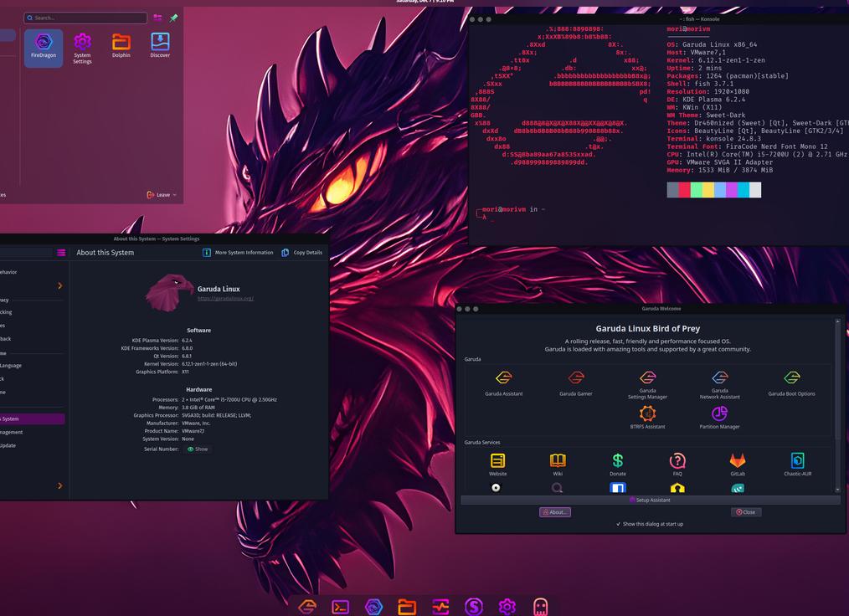Open the settings gear in the dock
The image size is (849, 616).
(x=507, y=607)
